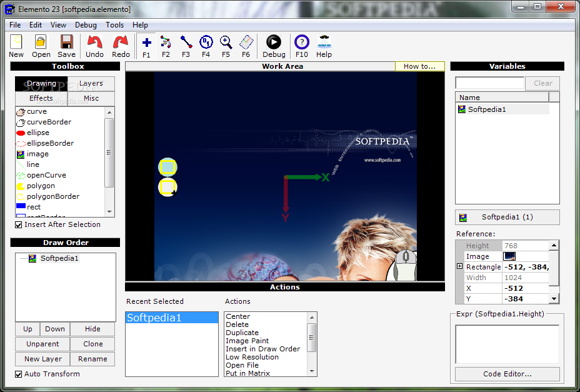
Task: Click the Expr text box
Action: 507,344
